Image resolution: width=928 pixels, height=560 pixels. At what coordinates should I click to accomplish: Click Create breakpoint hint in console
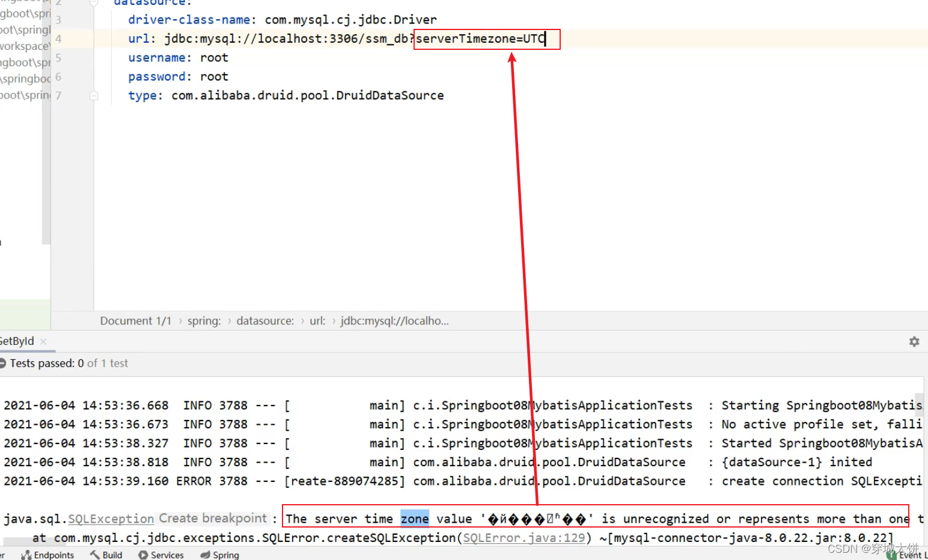pyautogui.click(x=212, y=518)
